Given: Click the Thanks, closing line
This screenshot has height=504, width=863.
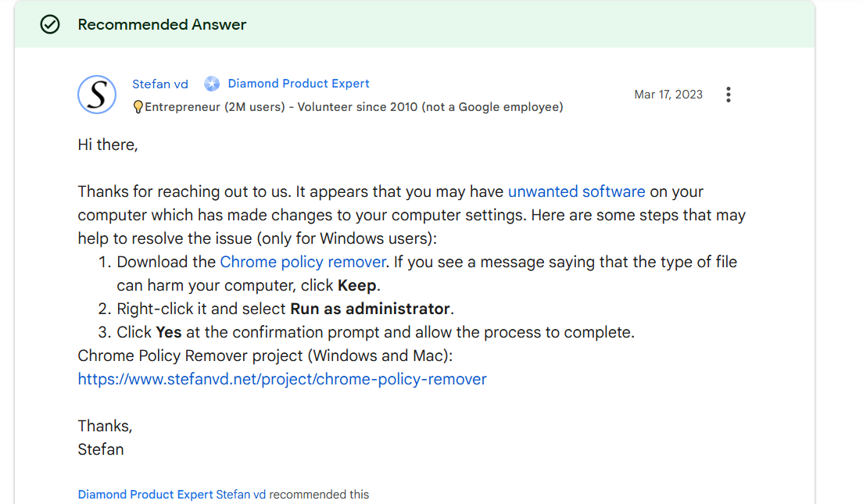Looking at the screenshot, I should 105,426.
